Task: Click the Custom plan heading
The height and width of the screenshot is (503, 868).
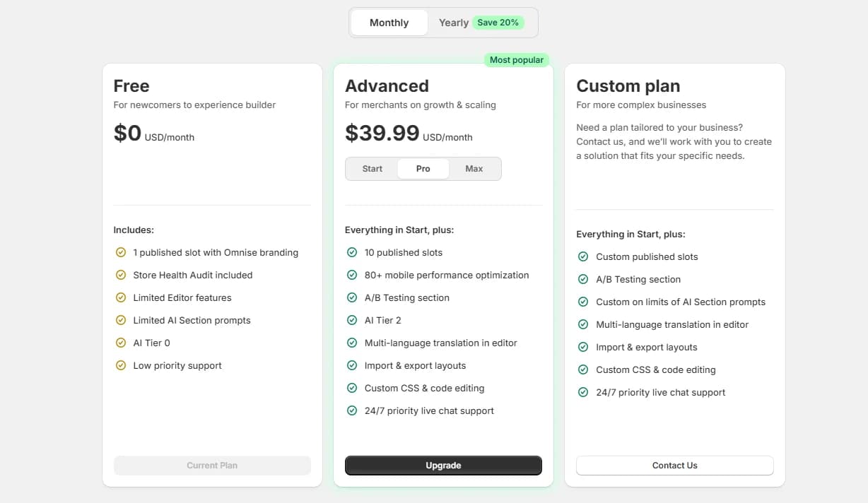Action: 628,86
